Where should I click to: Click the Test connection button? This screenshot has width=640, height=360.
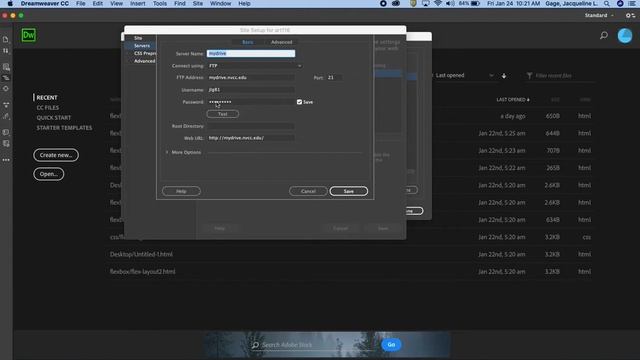(223, 114)
